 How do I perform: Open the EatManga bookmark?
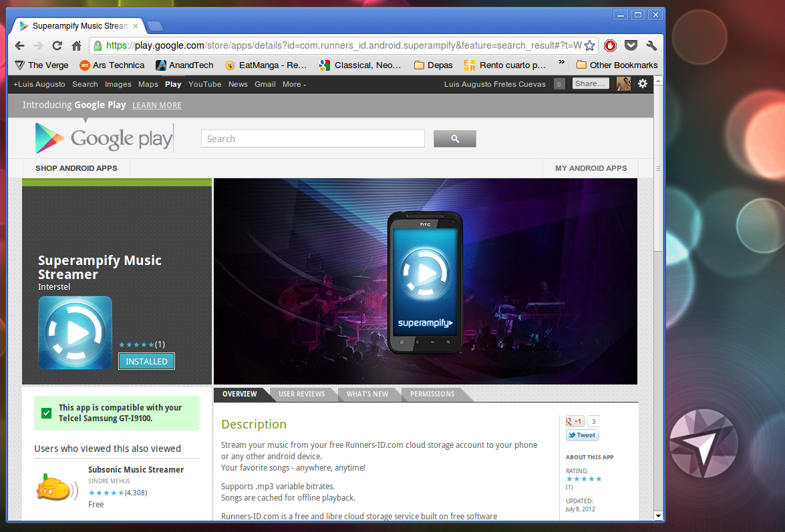[x=266, y=65]
